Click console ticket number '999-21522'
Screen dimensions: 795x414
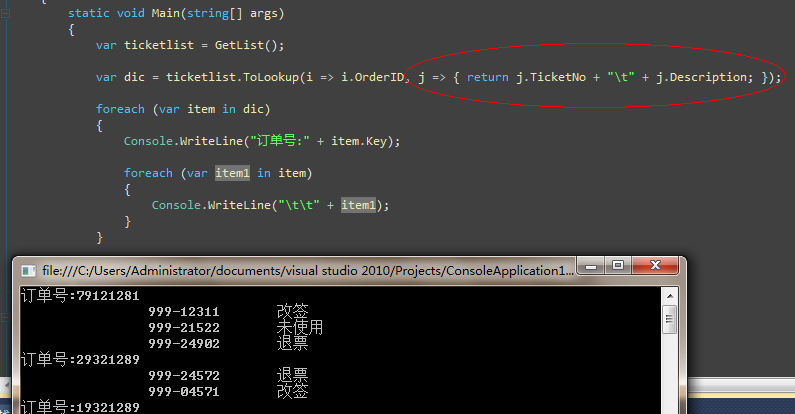(184, 328)
